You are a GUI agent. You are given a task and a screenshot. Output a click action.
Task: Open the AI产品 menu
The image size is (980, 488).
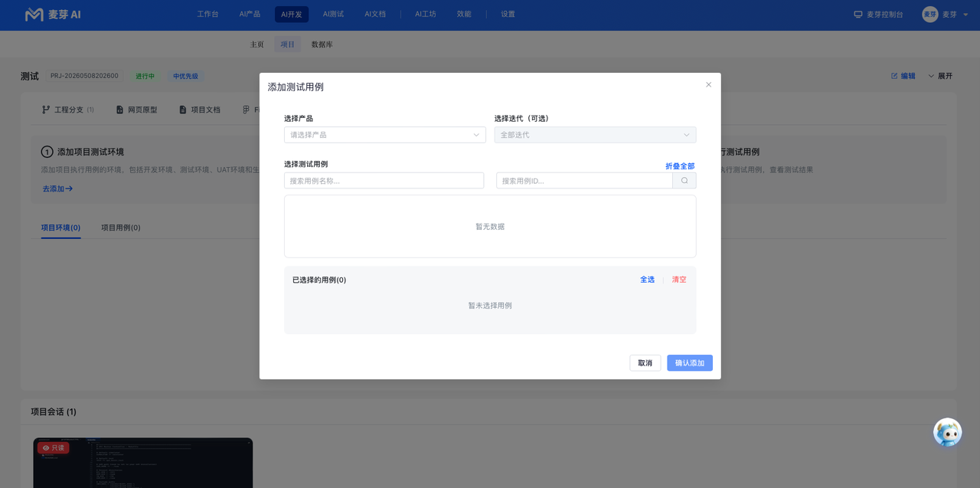(x=250, y=15)
